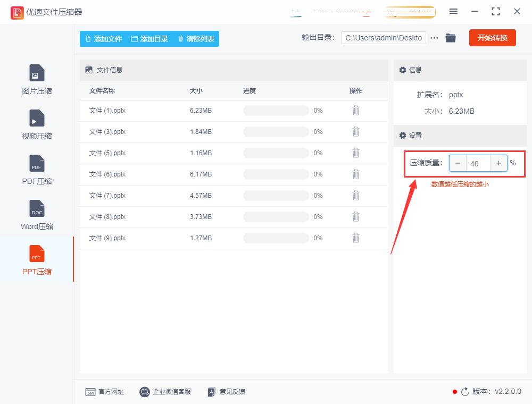
Task: Delete 文件 (1).pptx using its trash icon
Action: (355, 110)
